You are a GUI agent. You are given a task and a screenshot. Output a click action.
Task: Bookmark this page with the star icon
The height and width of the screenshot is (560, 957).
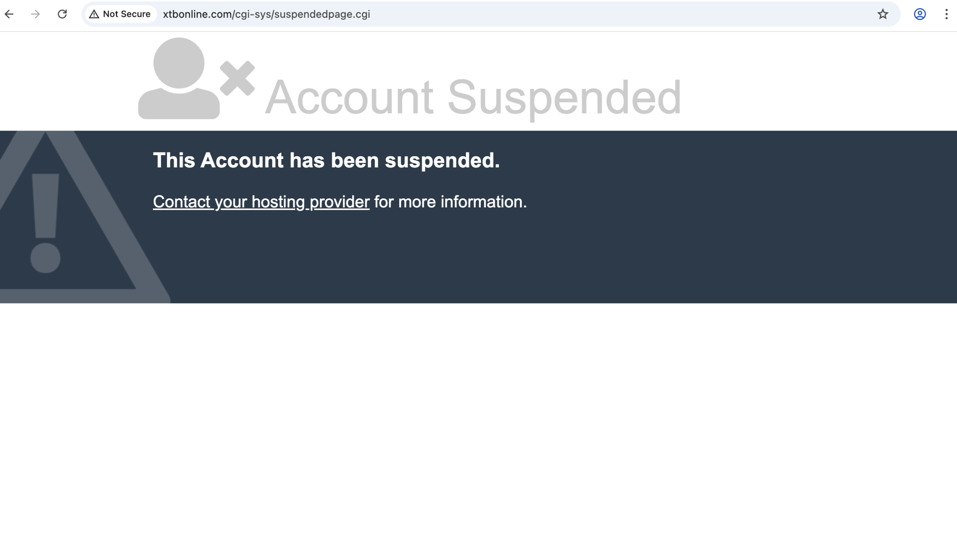(x=883, y=15)
